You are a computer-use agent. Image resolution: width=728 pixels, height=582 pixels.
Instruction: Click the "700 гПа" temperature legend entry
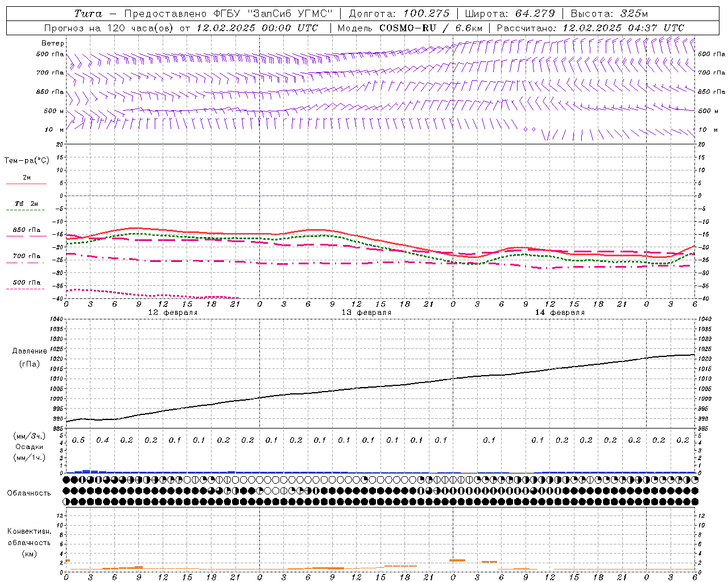[x=27, y=256]
